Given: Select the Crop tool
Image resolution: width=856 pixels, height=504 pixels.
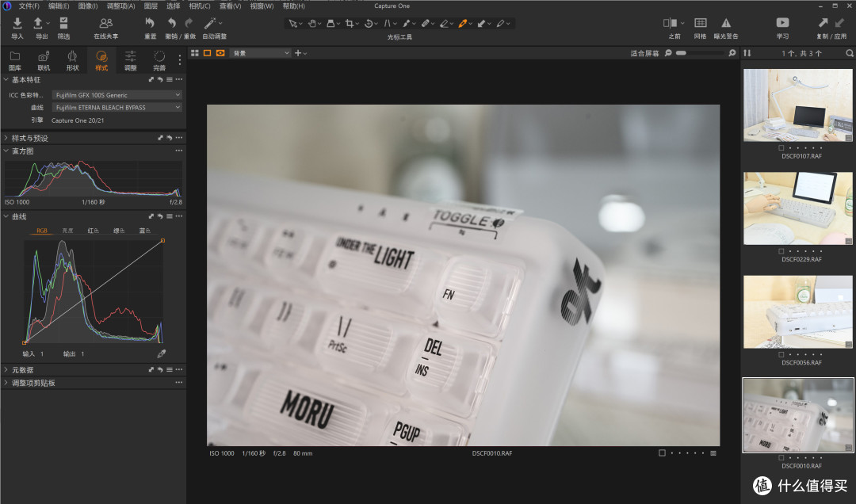Looking at the screenshot, I should click(x=350, y=24).
